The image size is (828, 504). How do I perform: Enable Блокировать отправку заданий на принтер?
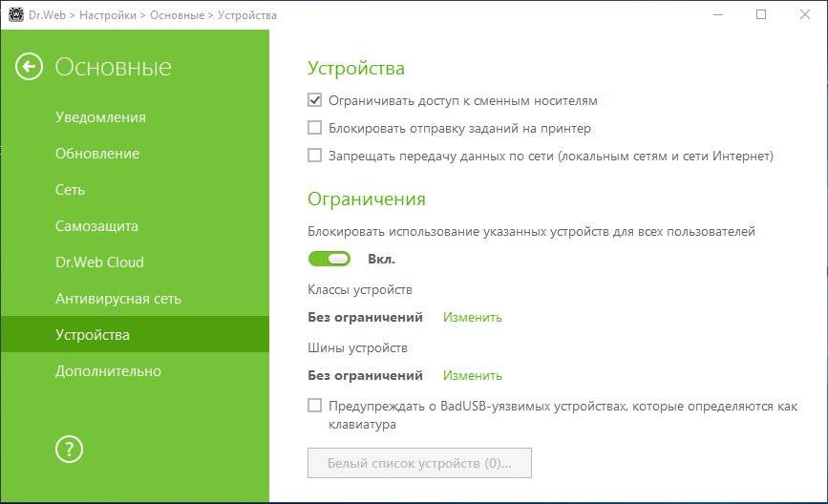315,128
